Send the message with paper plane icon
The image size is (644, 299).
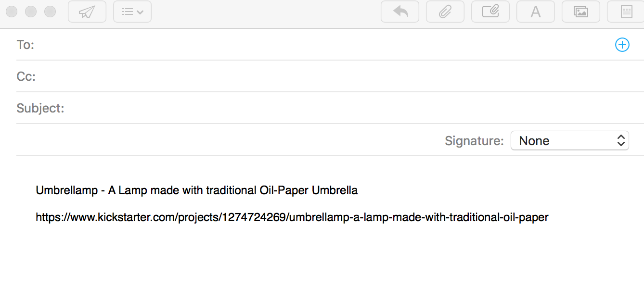87,12
